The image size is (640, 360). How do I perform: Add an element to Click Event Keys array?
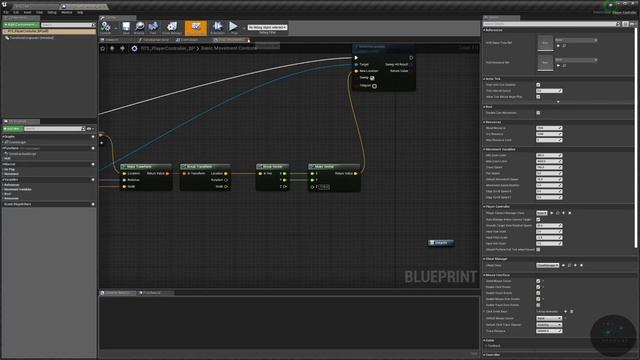pyautogui.click(x=565, y=311)
